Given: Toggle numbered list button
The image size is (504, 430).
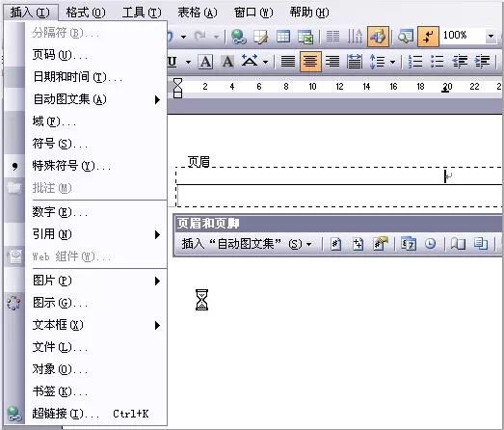Looking at the screenshot, I should pos(415,61).
